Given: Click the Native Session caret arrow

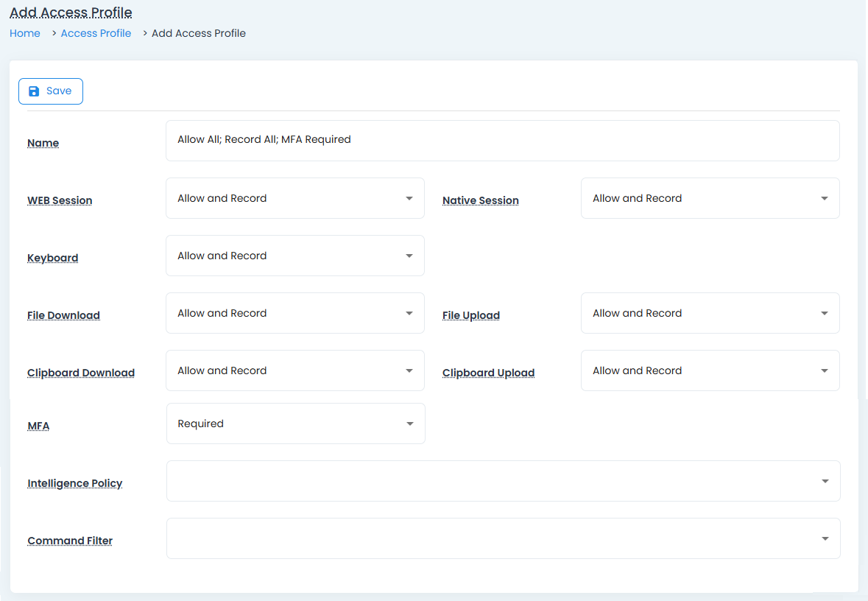Looking at the screenshot, I should 824,198.
